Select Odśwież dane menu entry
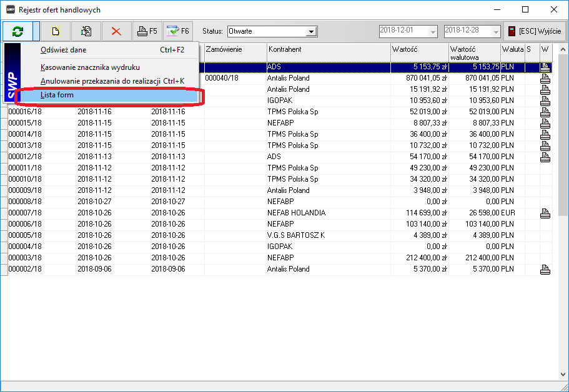The height and width of the screenshot is (392, 569). 64,50
